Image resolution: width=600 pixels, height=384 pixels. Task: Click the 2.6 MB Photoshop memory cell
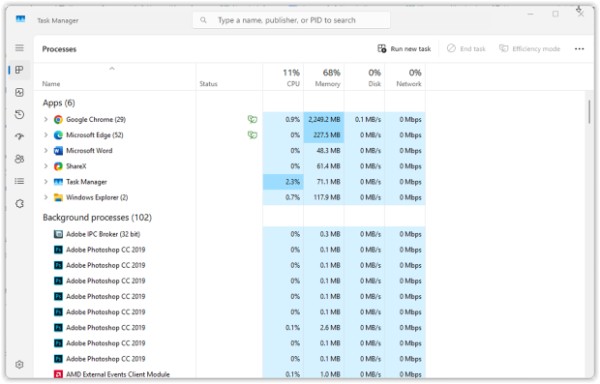(x=324, y=328)
